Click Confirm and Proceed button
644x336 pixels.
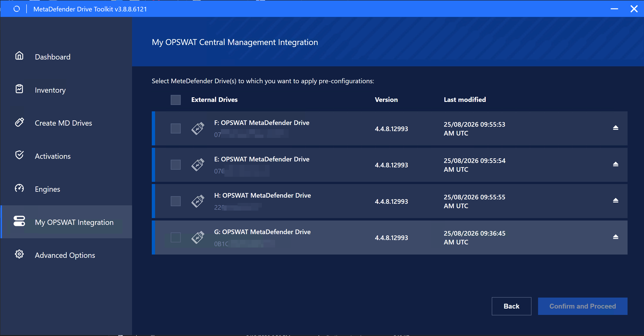click(583, 306)
